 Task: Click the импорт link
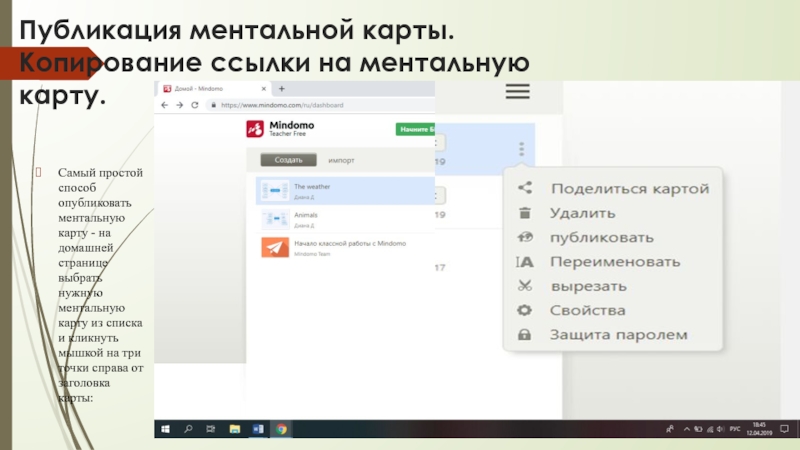343,160
